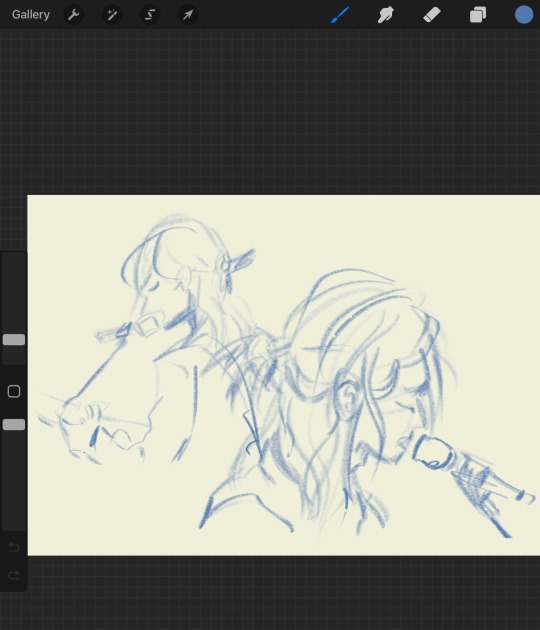Undo the last stroke
Viewport: 540px width, 630px height.
[14, 547]
